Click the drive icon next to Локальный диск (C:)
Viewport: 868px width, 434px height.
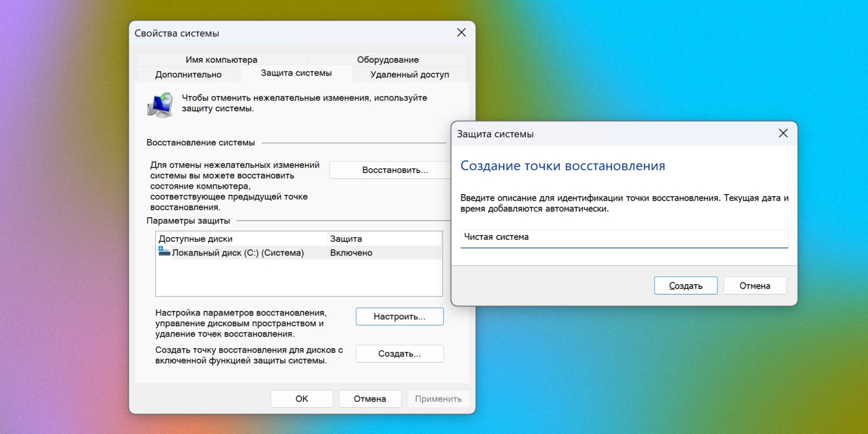click(163, 252)
